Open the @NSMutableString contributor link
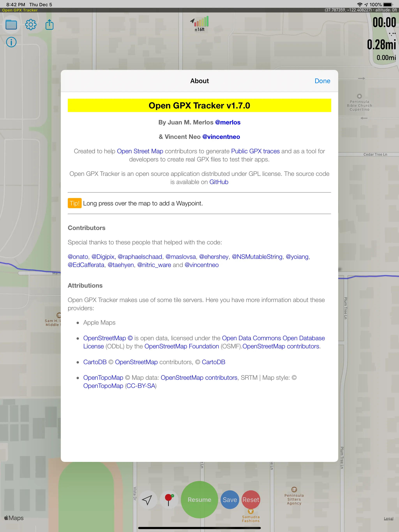The width and height of the screenshot is (399, 532). (x=257, y=257)
